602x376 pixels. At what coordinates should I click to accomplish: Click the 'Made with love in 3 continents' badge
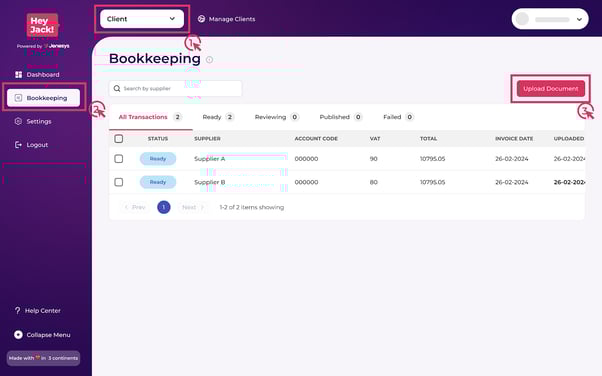[43, 358]
